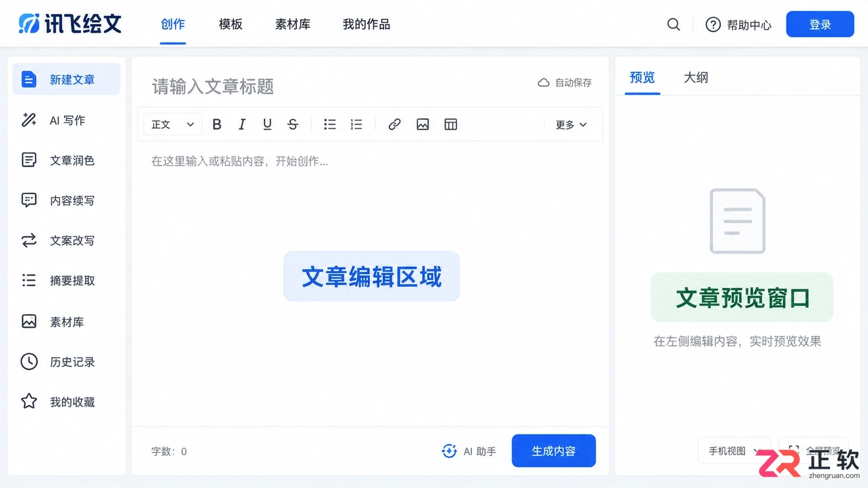Viewport: 868px width, 488px height.
Task: Switch to the 预览 panel tab
Action: point(642,78)
